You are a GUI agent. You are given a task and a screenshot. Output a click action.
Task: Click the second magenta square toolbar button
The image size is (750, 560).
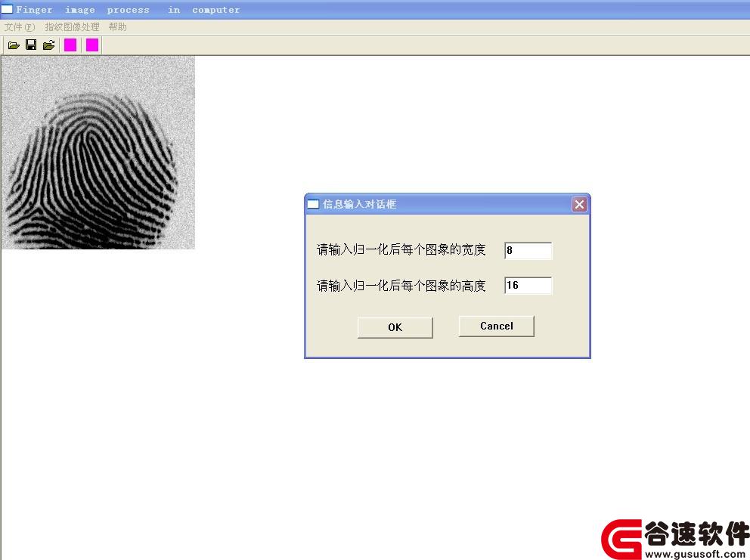click(92, 45)
